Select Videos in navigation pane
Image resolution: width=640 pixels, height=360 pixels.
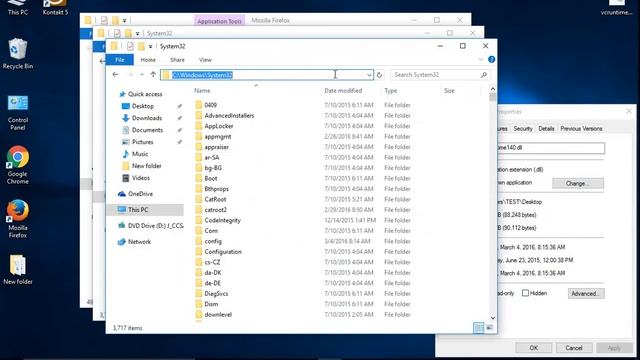click(141, 178)
